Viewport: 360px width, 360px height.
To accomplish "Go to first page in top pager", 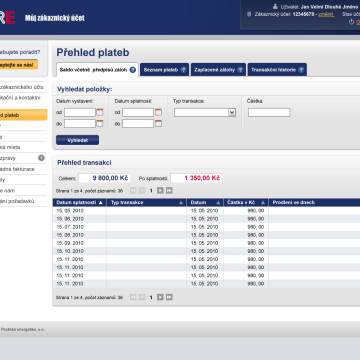I will pos(133,190).
